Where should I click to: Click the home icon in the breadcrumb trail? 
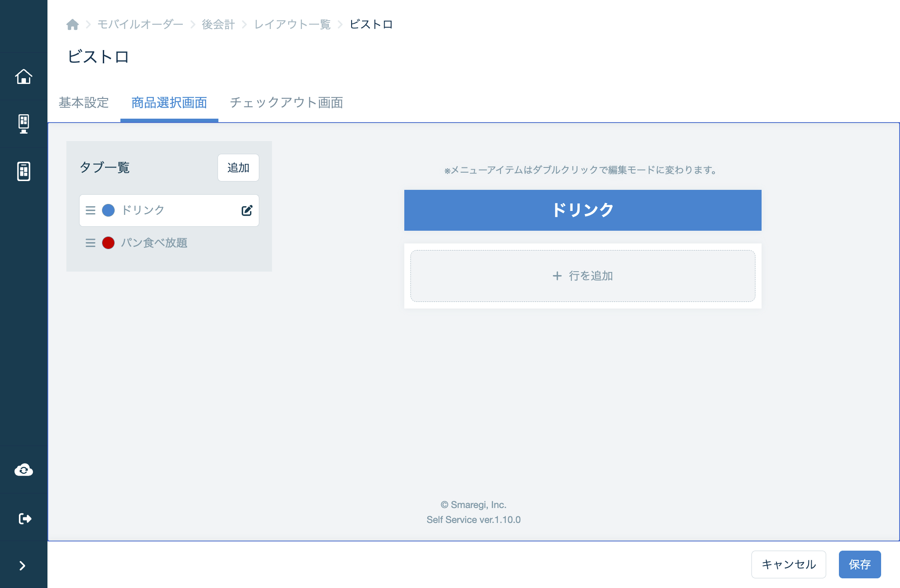73,24
